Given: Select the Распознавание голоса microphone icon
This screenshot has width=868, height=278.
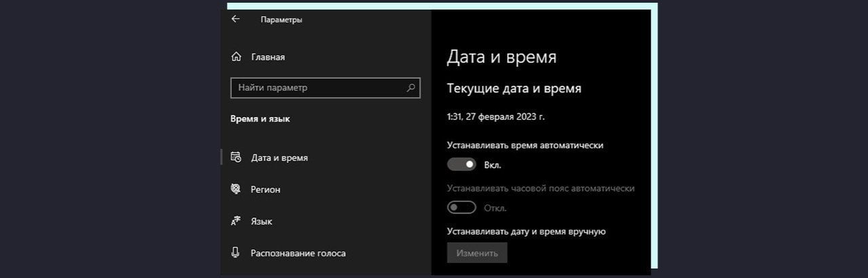Looking at the screenshot, I should [236, 253].
